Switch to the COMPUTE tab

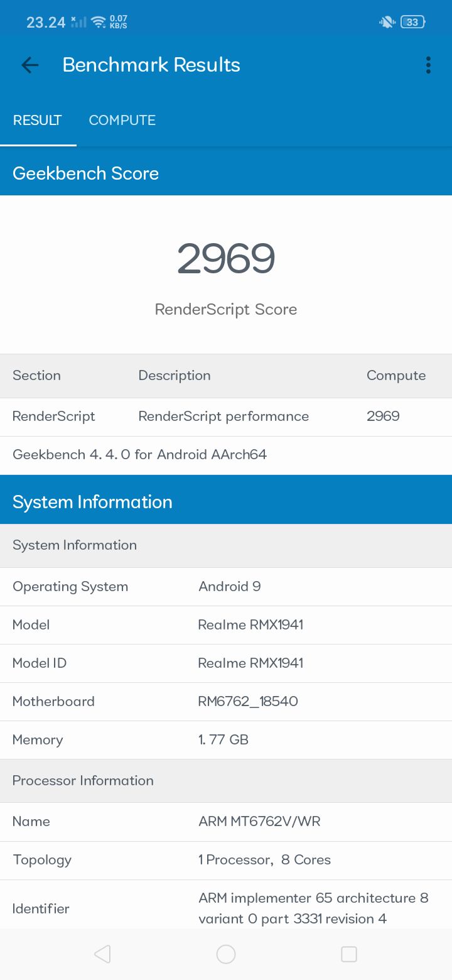click(x=122, y=120)
